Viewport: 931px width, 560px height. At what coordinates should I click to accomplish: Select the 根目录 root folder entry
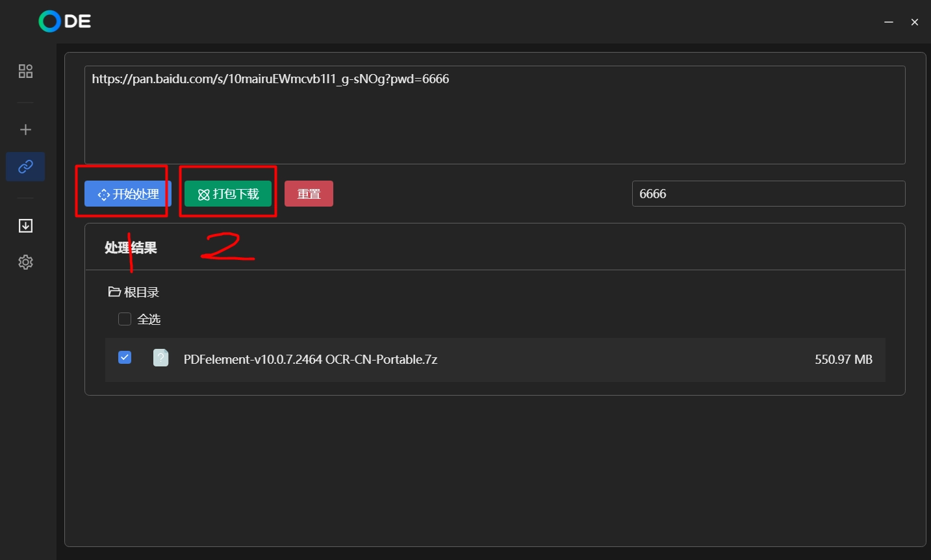pos(134,292)
